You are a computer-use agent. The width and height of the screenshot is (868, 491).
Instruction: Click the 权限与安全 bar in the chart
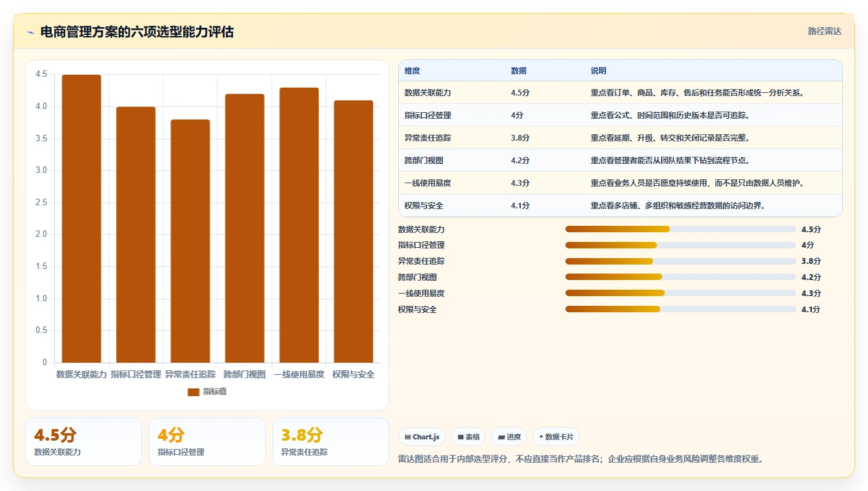point(353,232)
